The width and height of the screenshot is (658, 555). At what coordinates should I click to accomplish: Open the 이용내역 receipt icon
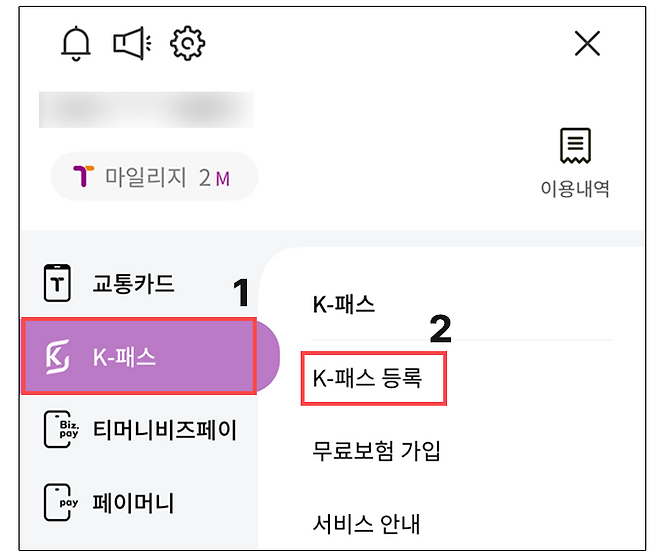tap(575, 147)
